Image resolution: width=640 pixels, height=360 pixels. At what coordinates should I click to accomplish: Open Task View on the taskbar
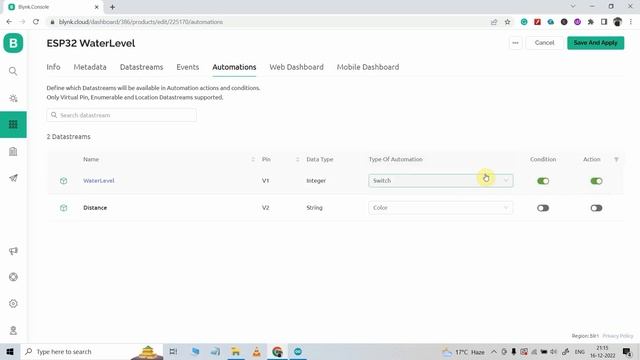point(173,351)
